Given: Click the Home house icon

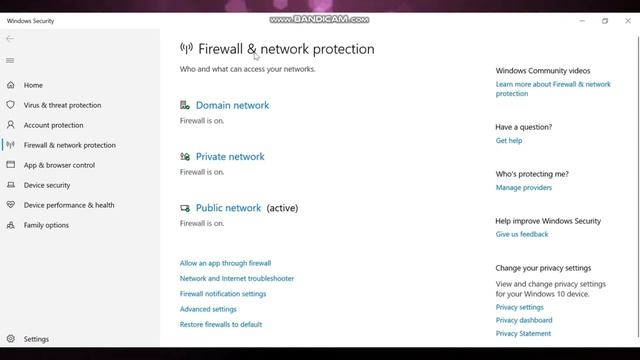Looking at the screenshot, I should point(11,85).
